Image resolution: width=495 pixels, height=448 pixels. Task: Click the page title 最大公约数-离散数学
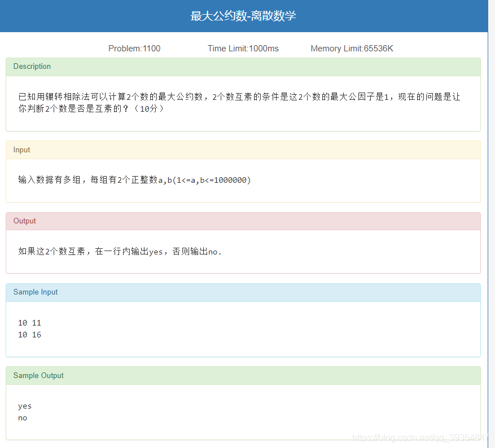(x=243, y=16)
